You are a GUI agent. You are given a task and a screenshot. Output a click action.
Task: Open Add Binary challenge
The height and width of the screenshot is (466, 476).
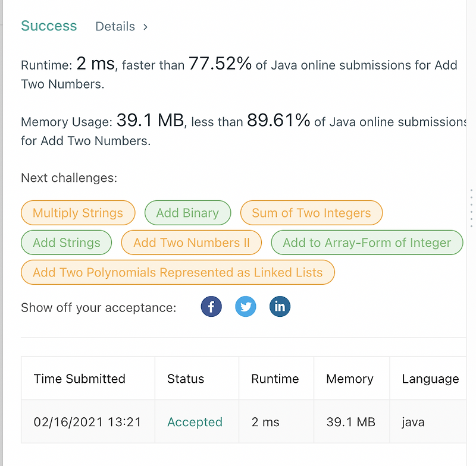pos(187,213)
